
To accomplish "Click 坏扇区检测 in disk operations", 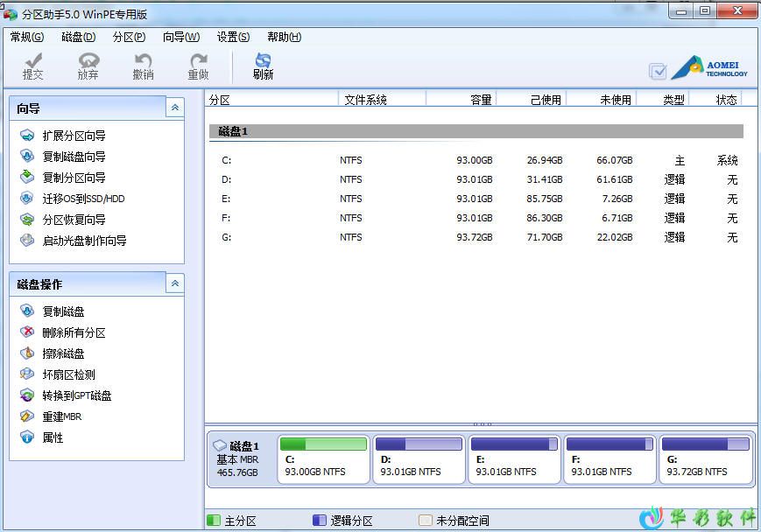I will pos(68,374).
